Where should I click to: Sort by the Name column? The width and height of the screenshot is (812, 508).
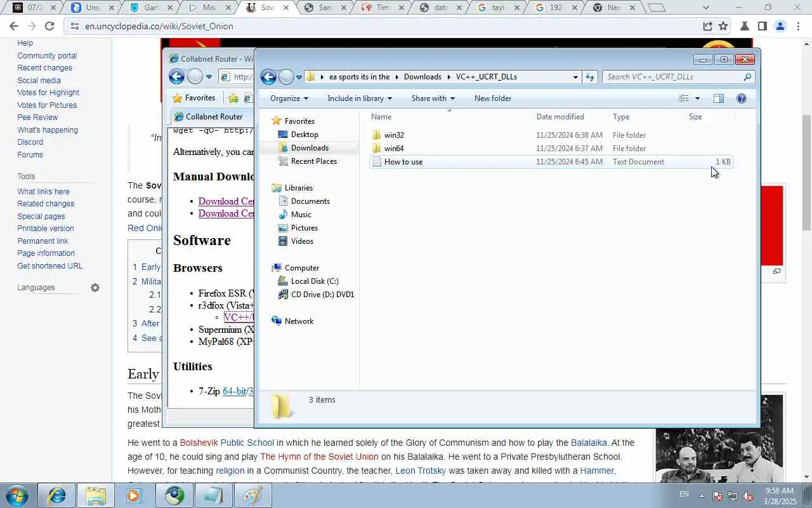click(381, 117)
